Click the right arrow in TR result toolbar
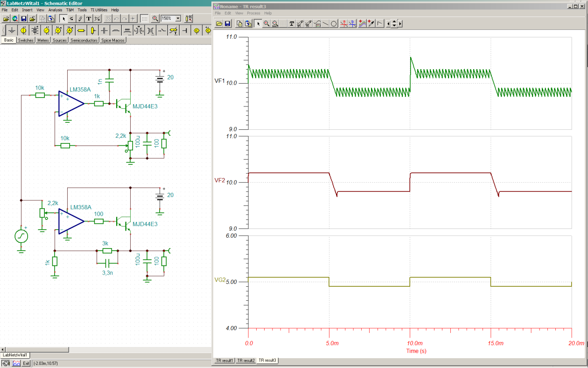 point(400,23)
